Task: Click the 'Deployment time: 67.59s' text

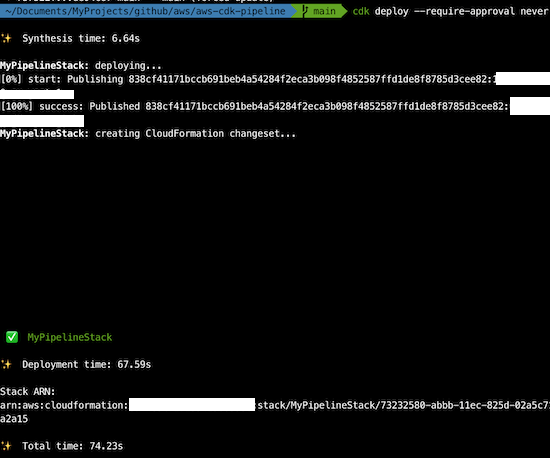Action: (x=87, y=364)
